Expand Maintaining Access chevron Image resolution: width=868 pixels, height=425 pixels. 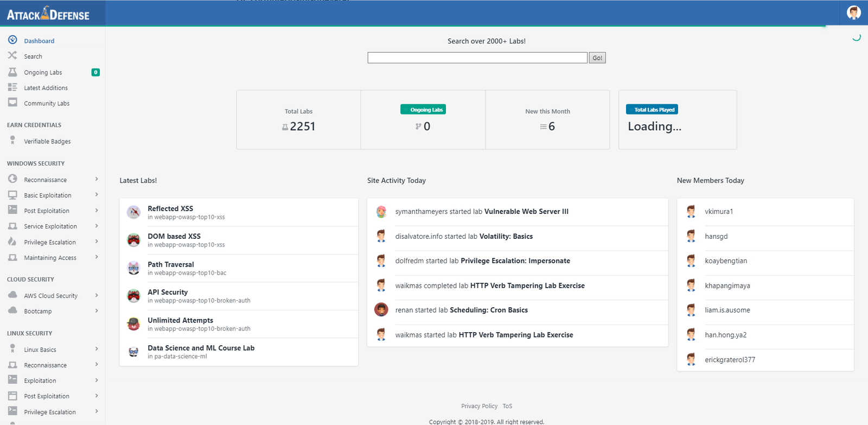97,257
